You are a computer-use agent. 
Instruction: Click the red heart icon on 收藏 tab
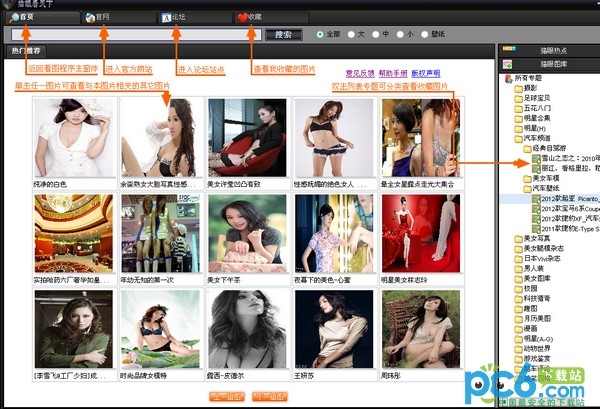[x=242, y=18]
